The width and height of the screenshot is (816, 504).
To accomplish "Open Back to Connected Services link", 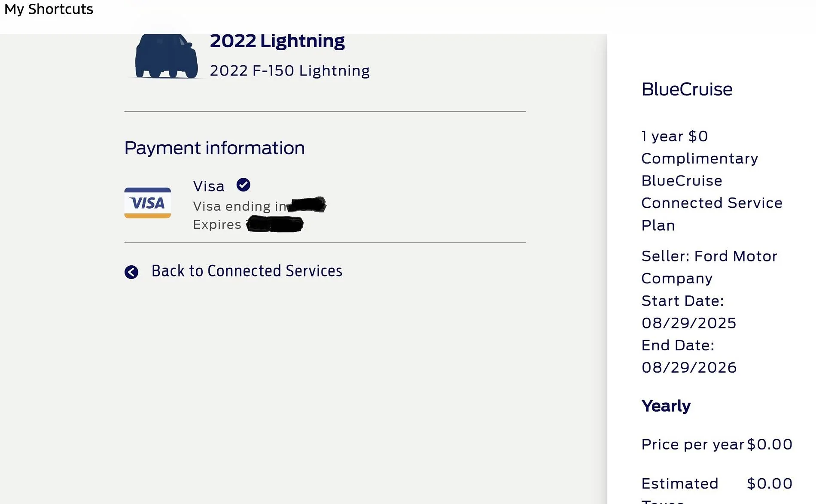I will coord(247,271).
